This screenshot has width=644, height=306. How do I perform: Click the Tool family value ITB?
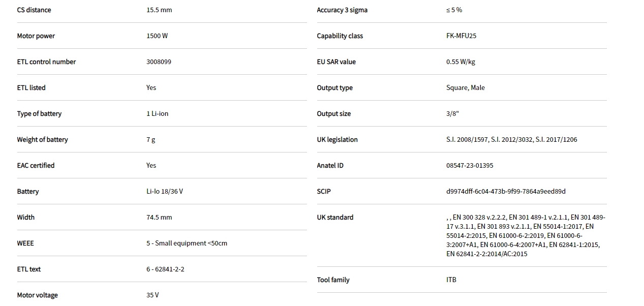pyautogui.click(x=451, y=280)
